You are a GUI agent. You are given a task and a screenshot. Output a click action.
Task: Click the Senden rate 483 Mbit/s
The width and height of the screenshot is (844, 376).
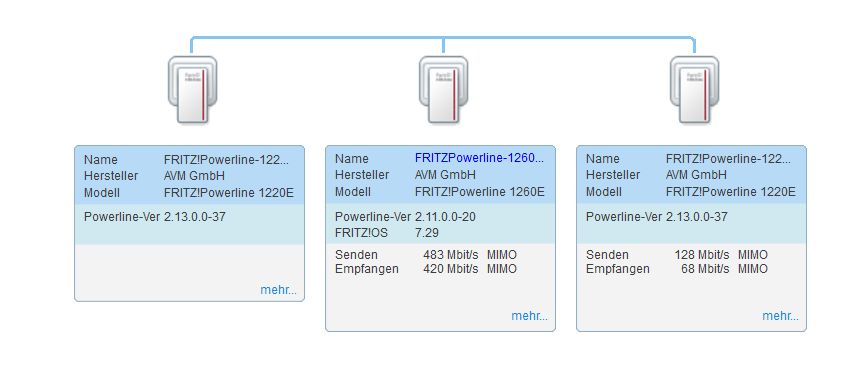[x=451, y=254]
